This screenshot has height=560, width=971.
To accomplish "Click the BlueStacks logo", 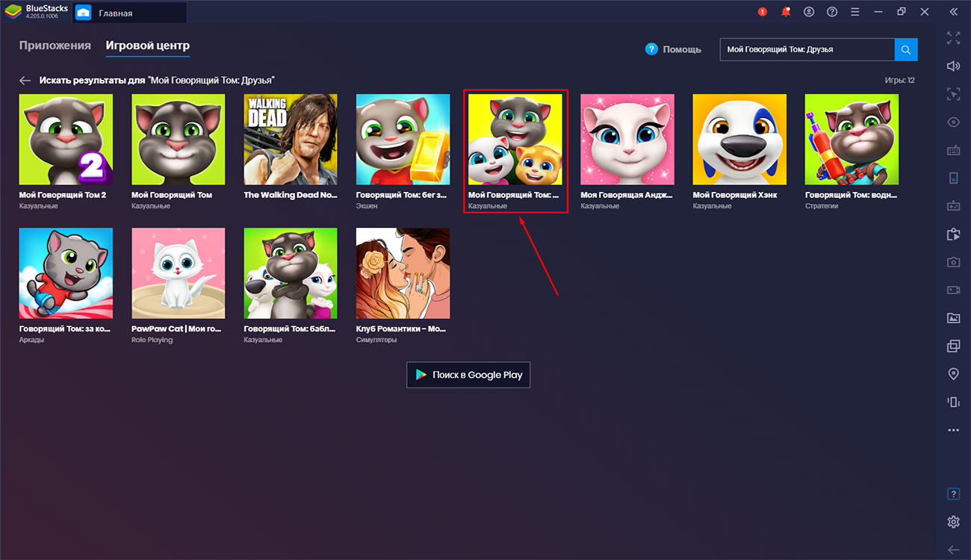I will pos(13,12).
